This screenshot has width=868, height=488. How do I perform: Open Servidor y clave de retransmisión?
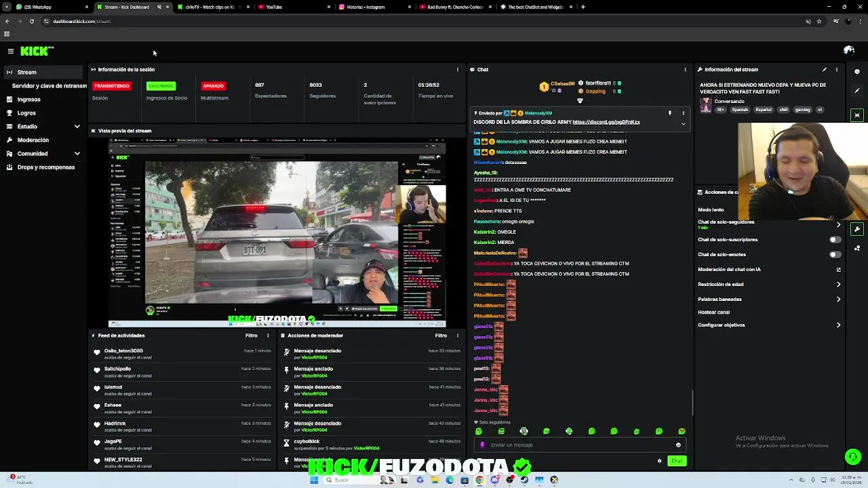pyautogui.click(x=50, y=86)
